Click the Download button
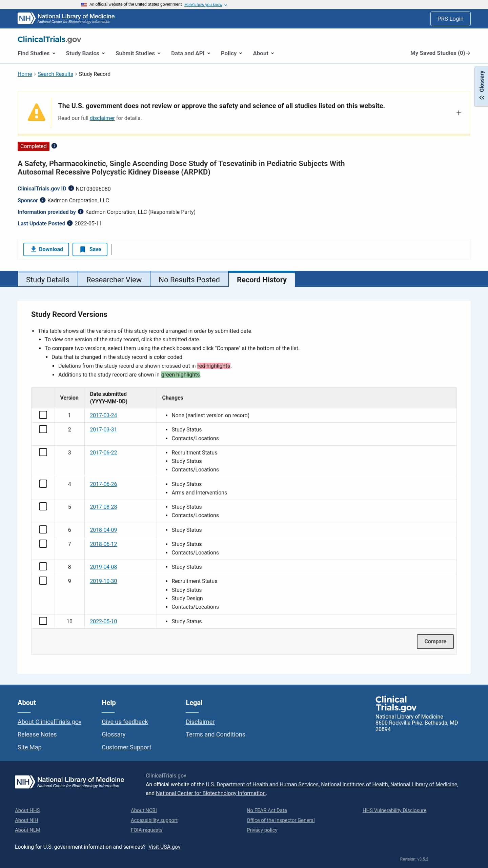 click(46, 249)
